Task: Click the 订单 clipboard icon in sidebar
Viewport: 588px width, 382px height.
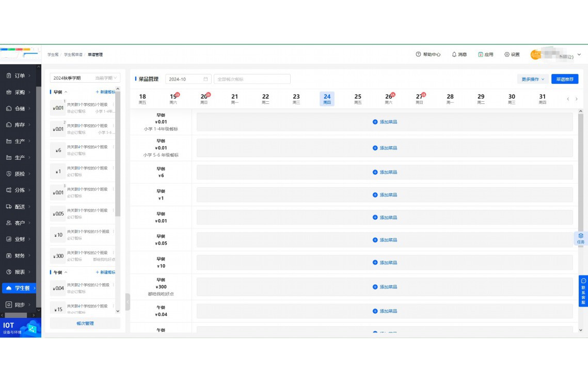Action: [9, 76]
